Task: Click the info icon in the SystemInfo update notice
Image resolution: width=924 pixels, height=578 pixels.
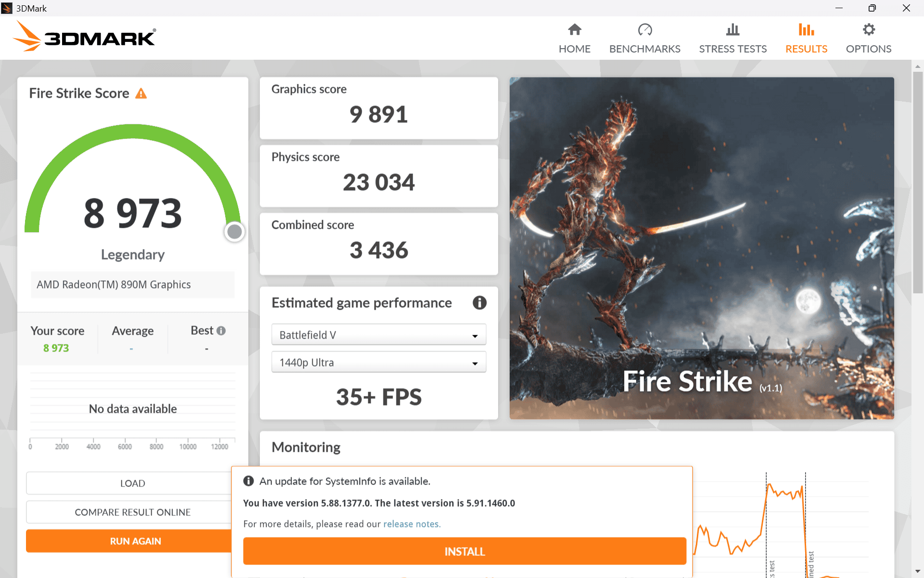Action: coord(249,481)
